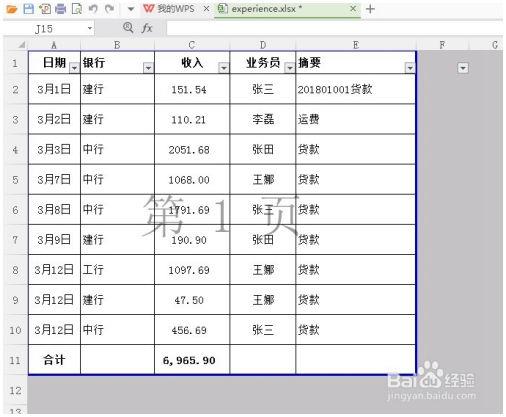Save the workbook with the floppy disk icon
Screen dimensions: 506x417
pyautogui.click(x=29, y=9)
